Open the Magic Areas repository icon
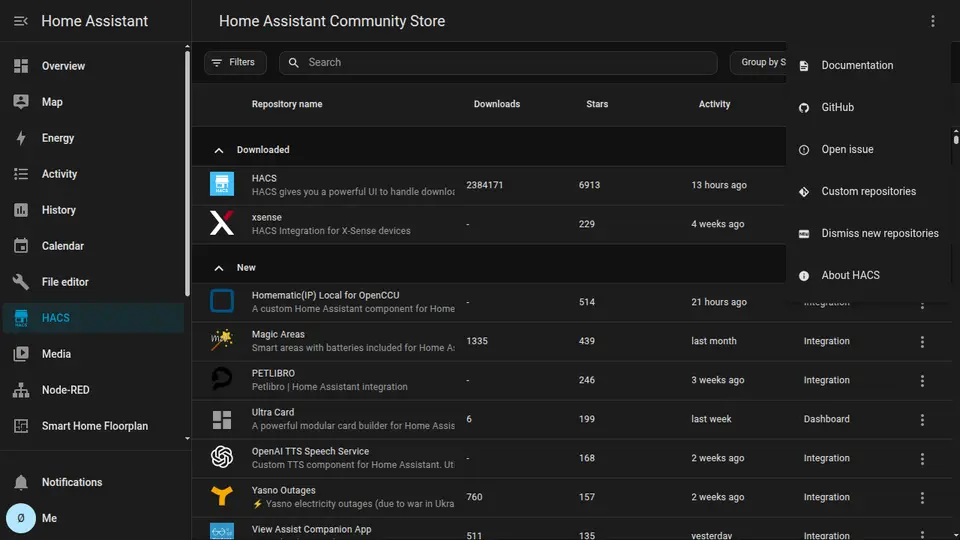 click(222, 340)
